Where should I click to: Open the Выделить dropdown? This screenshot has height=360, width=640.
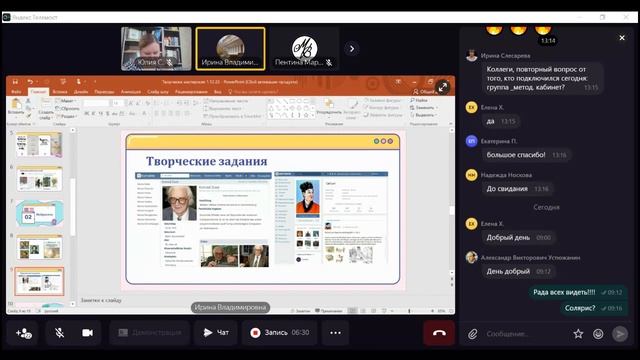[424, 115]
